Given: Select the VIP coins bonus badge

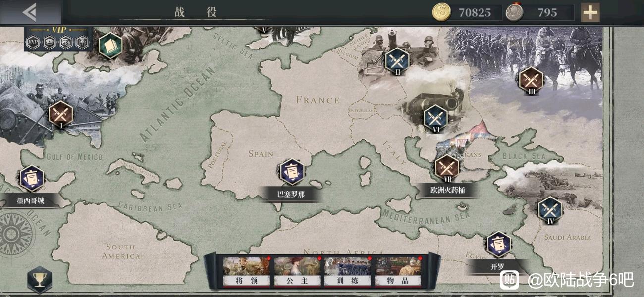Looking at the screenshot, I should click(65, 43).
